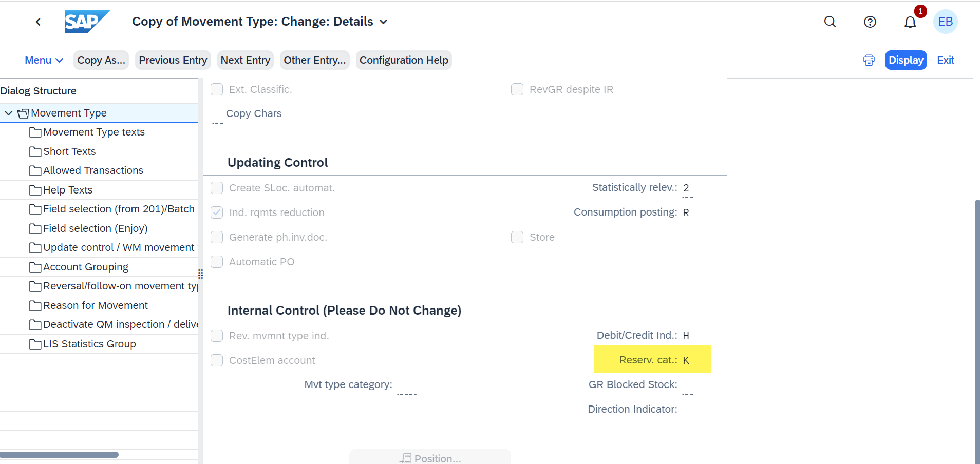Viewport: 980px width, 464px height.
Task: Toggle the Automatic PO checkbox
Action: click(x=217, y=262)
